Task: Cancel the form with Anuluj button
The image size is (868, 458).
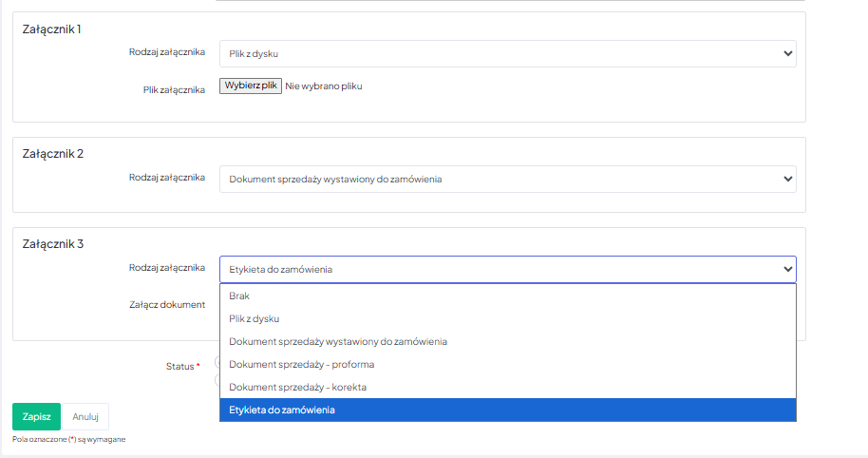Action: pyautogui.click(x=85, y=416)
